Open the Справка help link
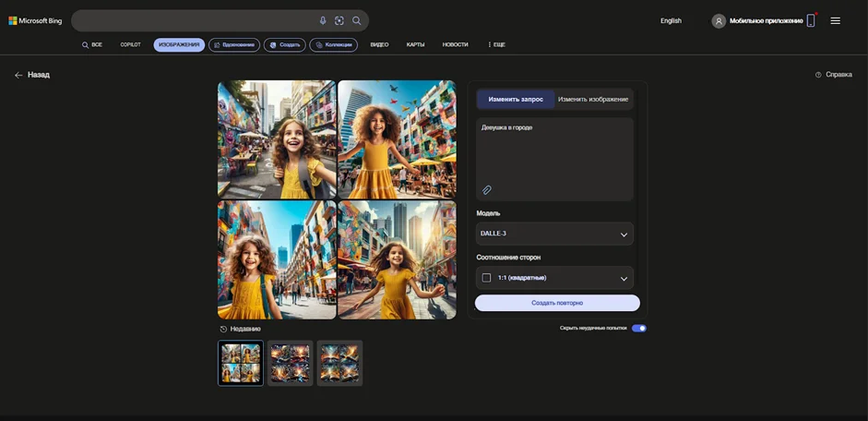The height and width of the screenshot is (421, 868). point(838,75)
